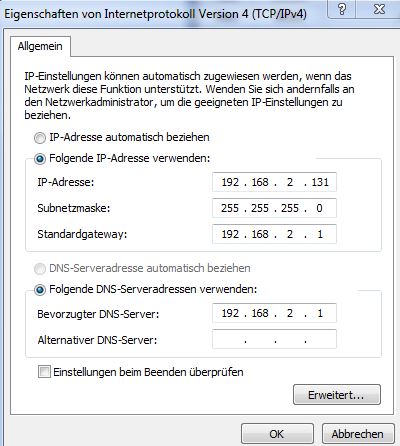Image resolution: width=400 pixels, height=446 pixels.
Task: Close the IPv4 properties dialog
Action: click(x=379, y=9)
